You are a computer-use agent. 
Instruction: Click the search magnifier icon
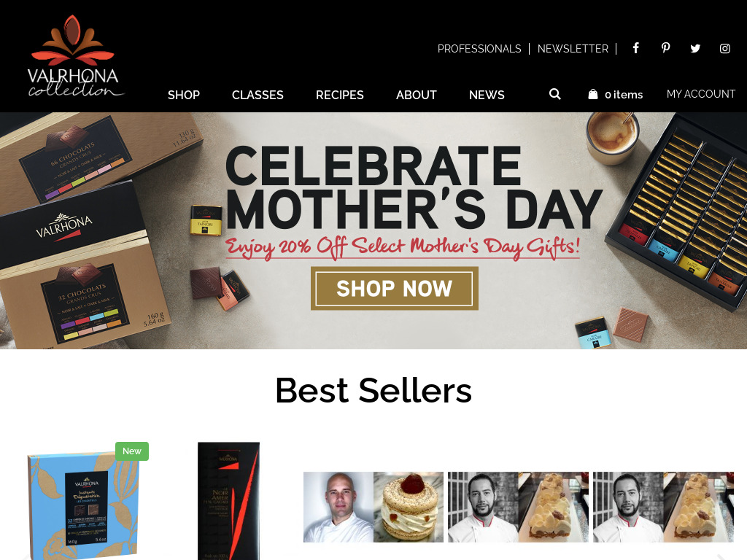554,94
